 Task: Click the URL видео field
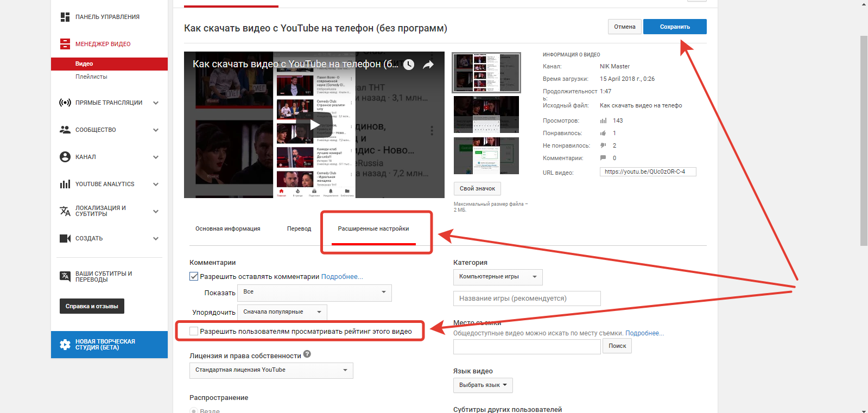coord(648,171)
